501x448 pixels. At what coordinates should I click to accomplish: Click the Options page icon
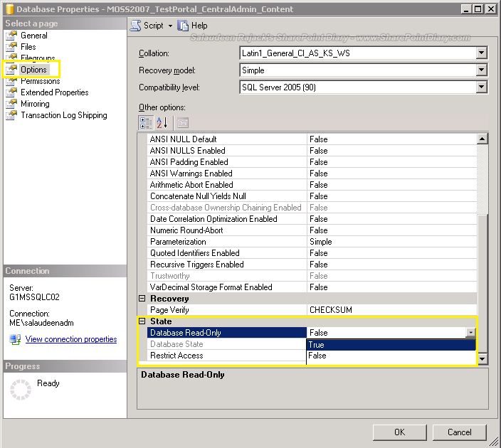pyautogui.click(x=11, y=70)
